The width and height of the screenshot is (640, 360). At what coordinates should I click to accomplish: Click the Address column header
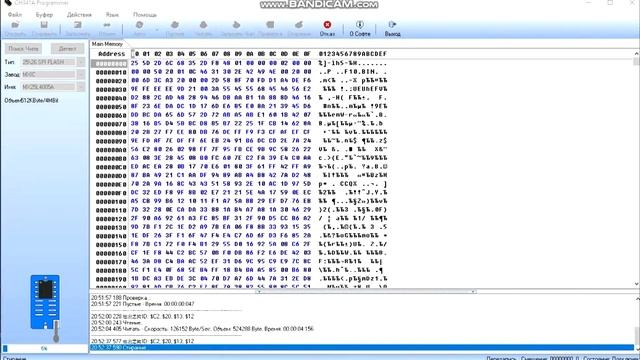point(111,54)
